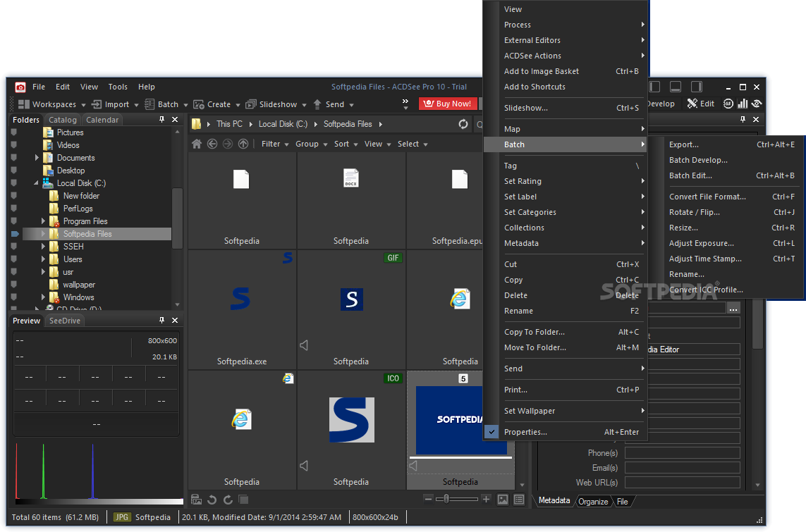Toggle the right pane layout icon
The width and height of the screenshot is (806, 532).
(697, 87)
